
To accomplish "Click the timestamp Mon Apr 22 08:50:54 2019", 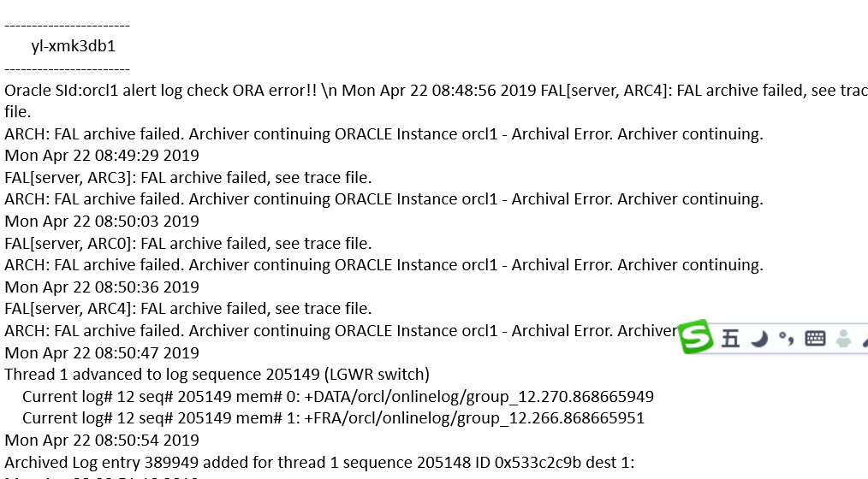I will pos(102,441).
